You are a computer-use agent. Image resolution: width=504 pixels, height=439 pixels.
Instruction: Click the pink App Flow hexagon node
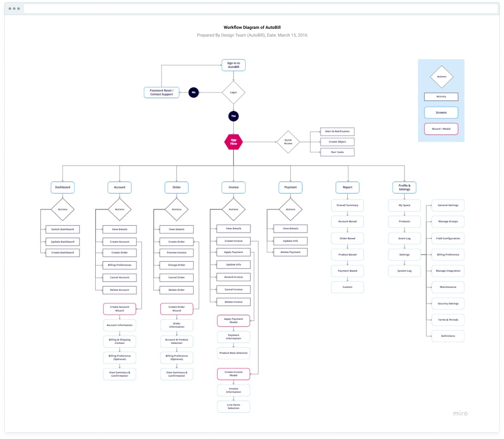tap(233, 142)
